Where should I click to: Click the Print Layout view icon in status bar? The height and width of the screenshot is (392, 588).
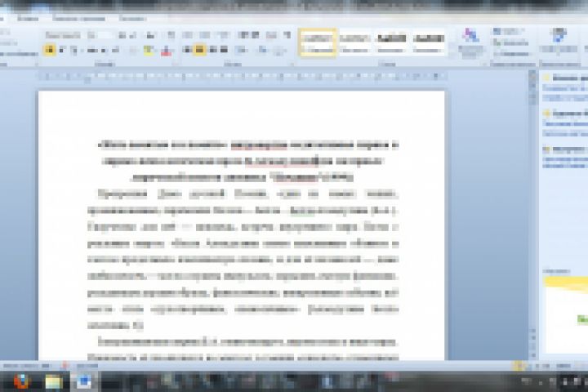[519, 365]
